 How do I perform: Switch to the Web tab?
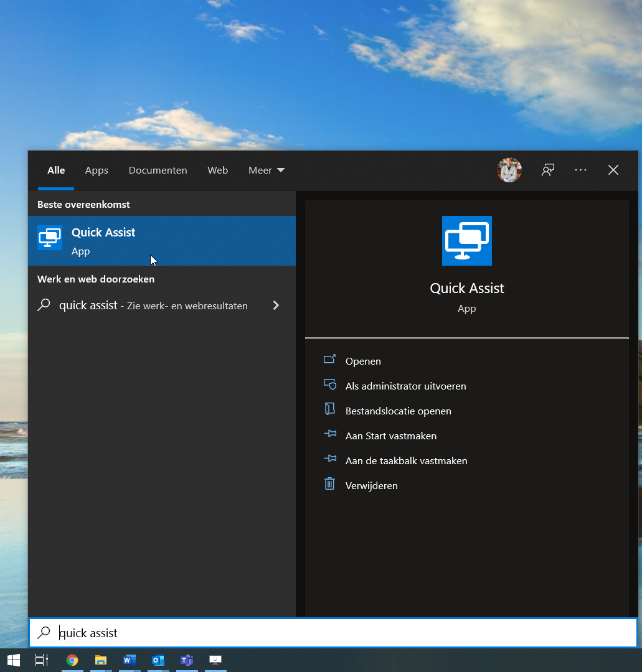pyautogui.click(x=217, y=170)
